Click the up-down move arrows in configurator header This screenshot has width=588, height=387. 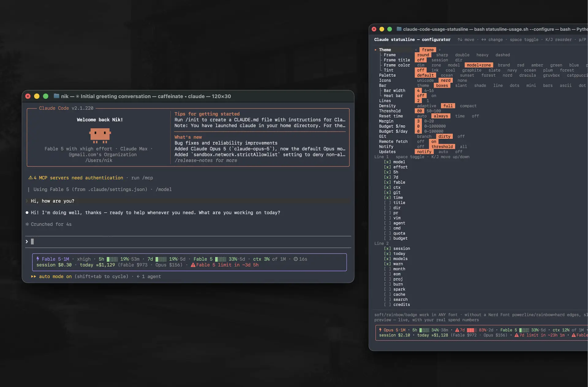click(x=460, y=39)
